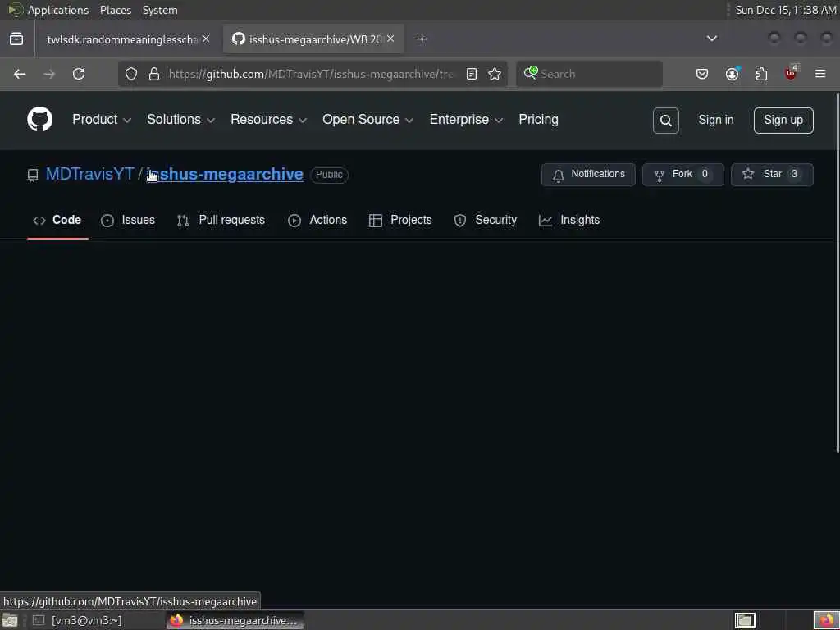The width and height of the screenshot is (840, 630).
Task: Close the isshus-megaarchive tab
Action: (x=390, y=39)
